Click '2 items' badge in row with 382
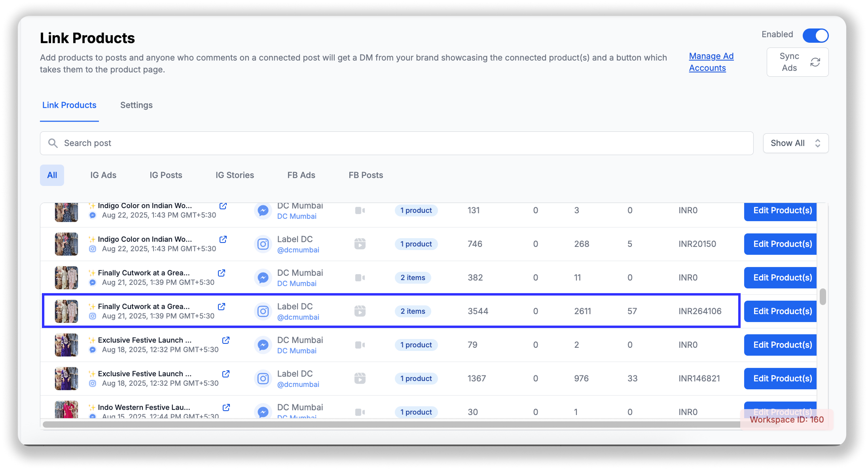Viewport: 868px width, 470px height. (413, 278)
